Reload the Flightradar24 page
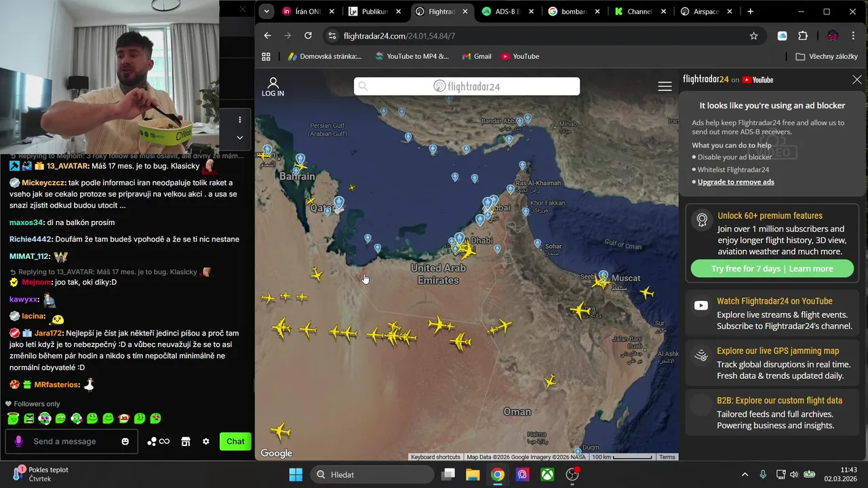The image size is (868, 488). click(308, 36)
